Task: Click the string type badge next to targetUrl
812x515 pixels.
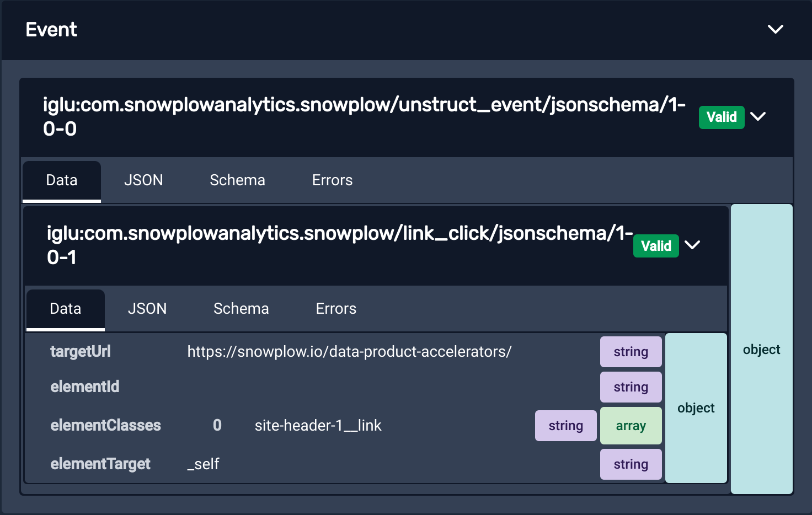Action: [x=631, y=351]
